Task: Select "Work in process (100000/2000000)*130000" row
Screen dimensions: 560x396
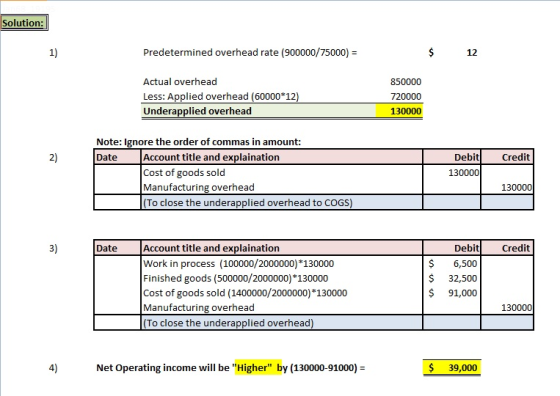Action: 239,264
